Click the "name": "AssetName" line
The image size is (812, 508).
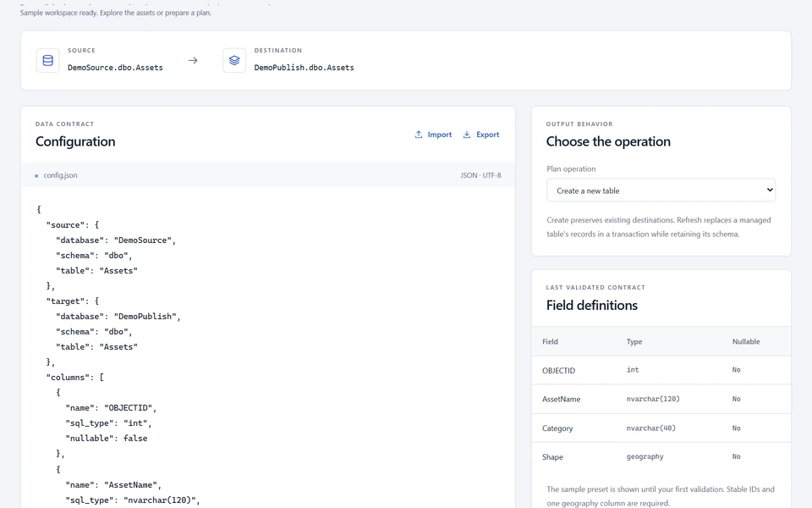(113, 484)
